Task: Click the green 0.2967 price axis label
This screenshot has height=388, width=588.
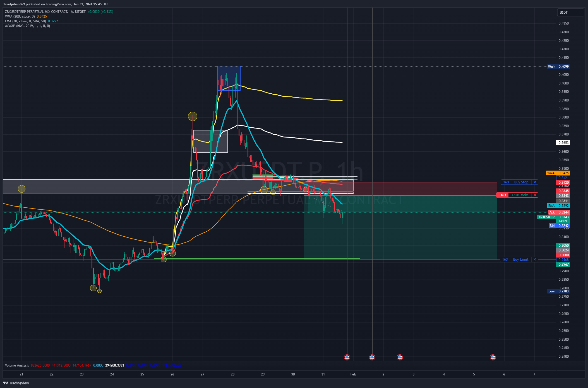Action: pos(563,265)
